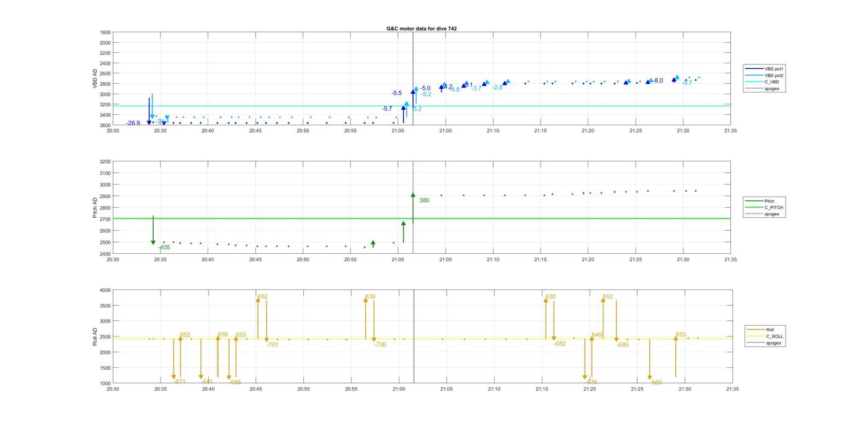Select the "VBD pot1" legend entry
Image resolution: width=868 pixels, height=430 pixels.
point(774,69)
